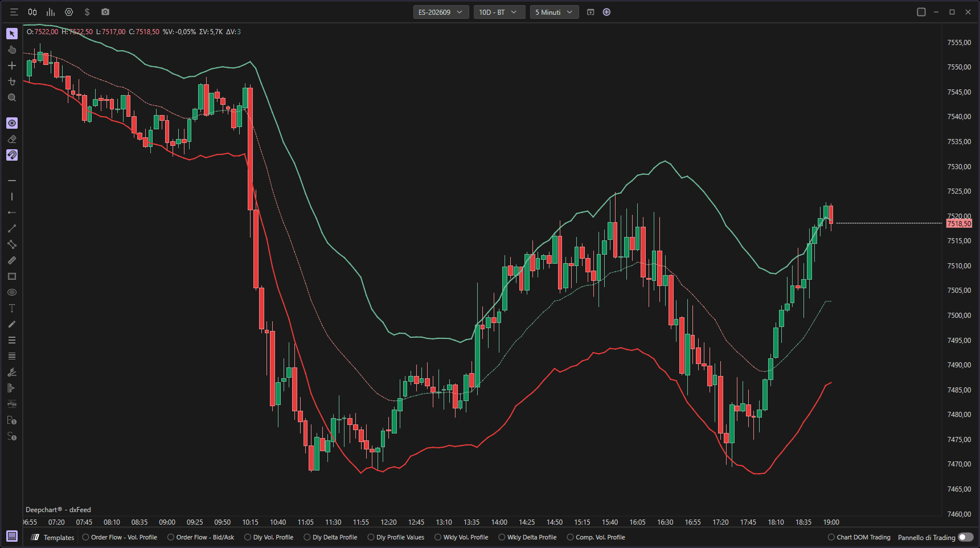Select Order Flow - Vol. Profile template
The width and height of the screenshot is (980, 548).
120,537
